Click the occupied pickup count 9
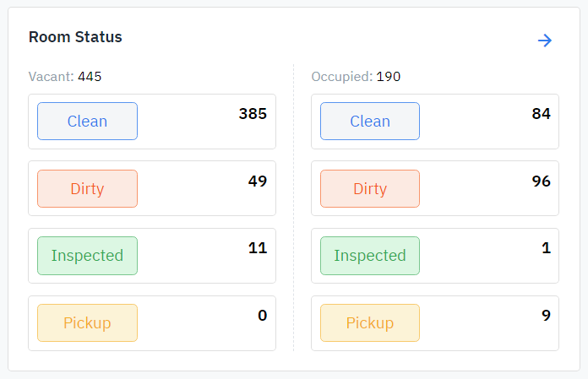Viewport: 588px width, 379px height. click(x=546, y=316)
